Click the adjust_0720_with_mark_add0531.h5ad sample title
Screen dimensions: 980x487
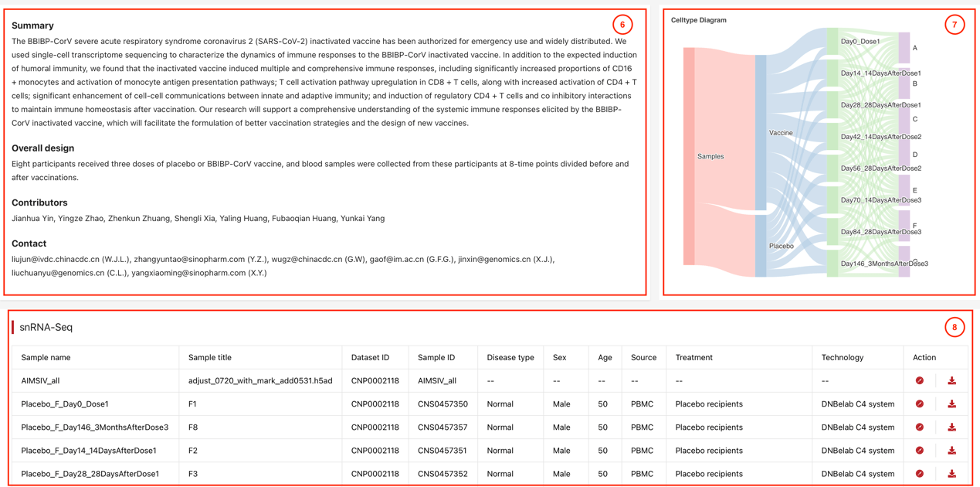pos(260,381)
